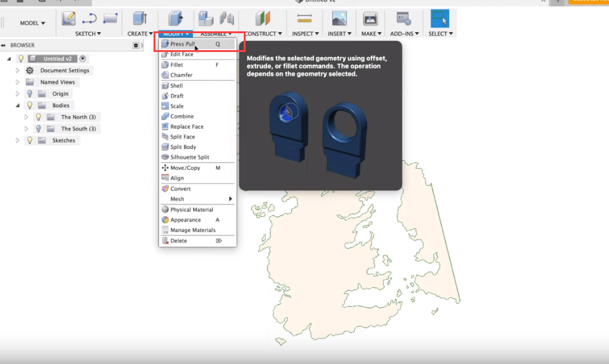Open the CONSTRUCT dropdown menu
The height and width of the screenshot is (364, 609).
pyautogui.click(x=263, y=34)
